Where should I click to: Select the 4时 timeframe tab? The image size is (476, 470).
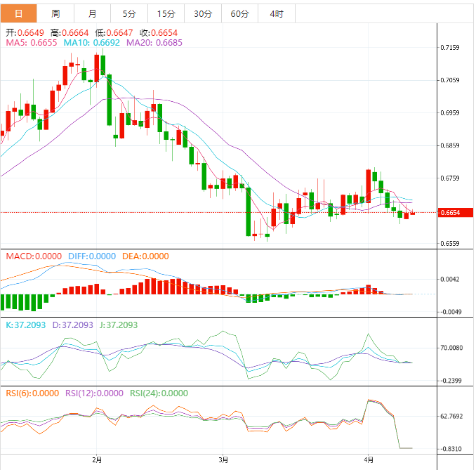point(276,13)
